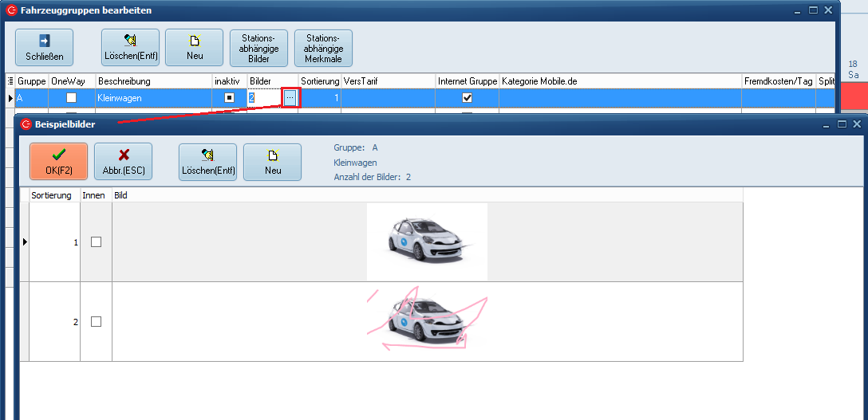This screenshot has height=420, width=868.
Task: Create new image with Neu in Beispielbilder
Action: pos(272,162)
